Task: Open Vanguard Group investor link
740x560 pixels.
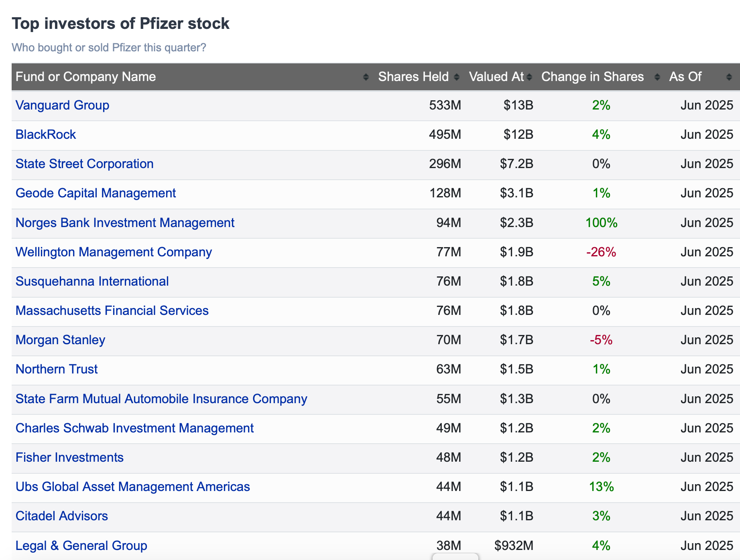Action: 62,105
